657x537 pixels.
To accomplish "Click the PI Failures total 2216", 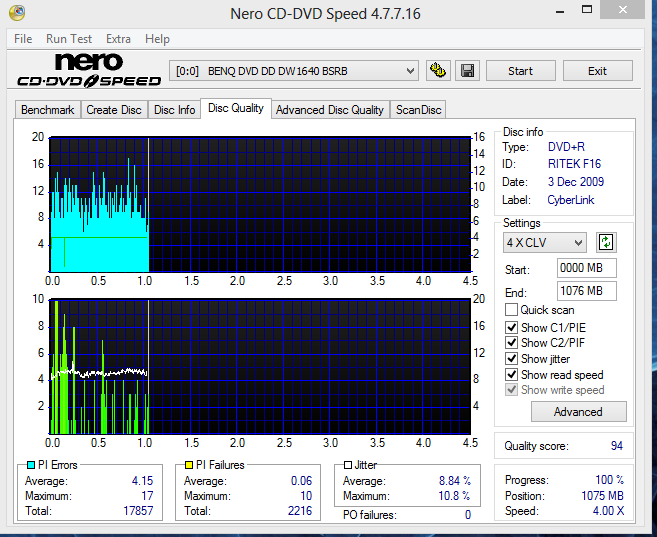I will click(x=300, y=511).
